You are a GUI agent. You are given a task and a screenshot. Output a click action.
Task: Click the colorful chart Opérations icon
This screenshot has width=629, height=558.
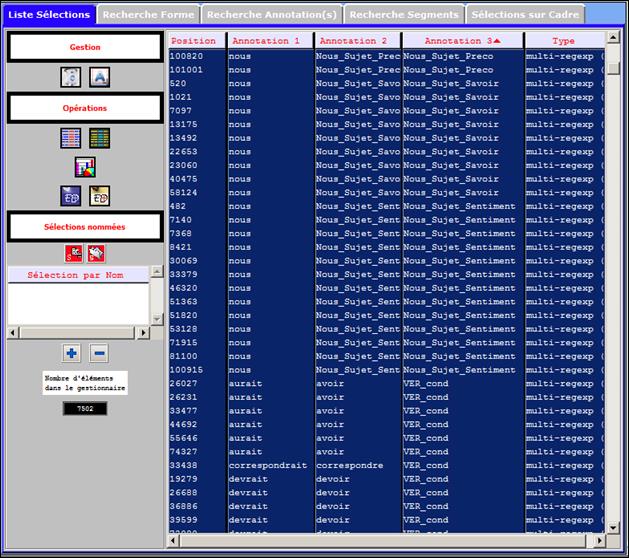[85, 166]
